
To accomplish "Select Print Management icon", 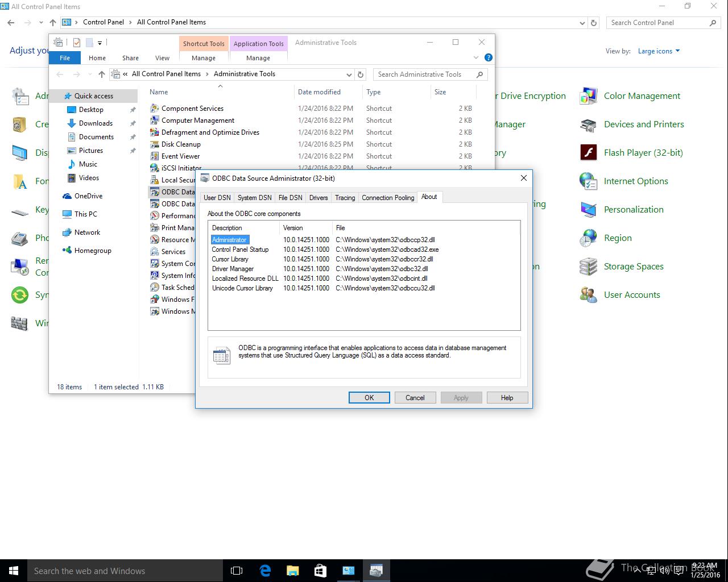I will pyautogui.click(x=154, y=227).
